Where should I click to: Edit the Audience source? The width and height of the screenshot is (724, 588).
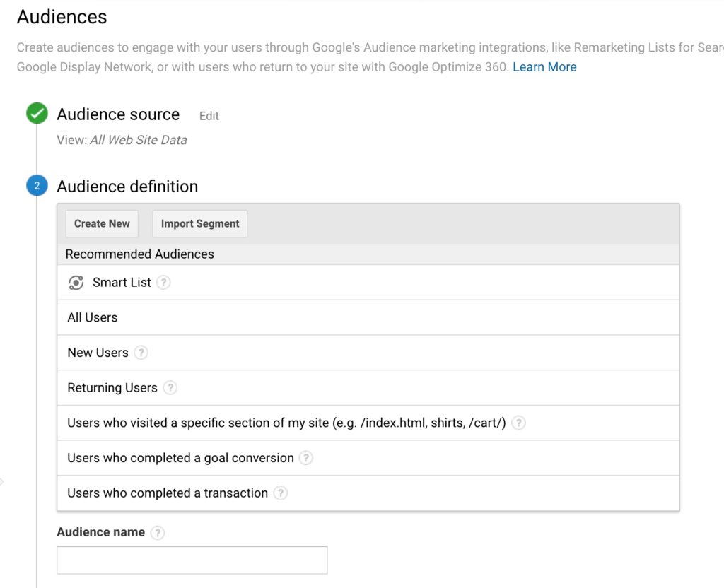click(x=209, y=116)
